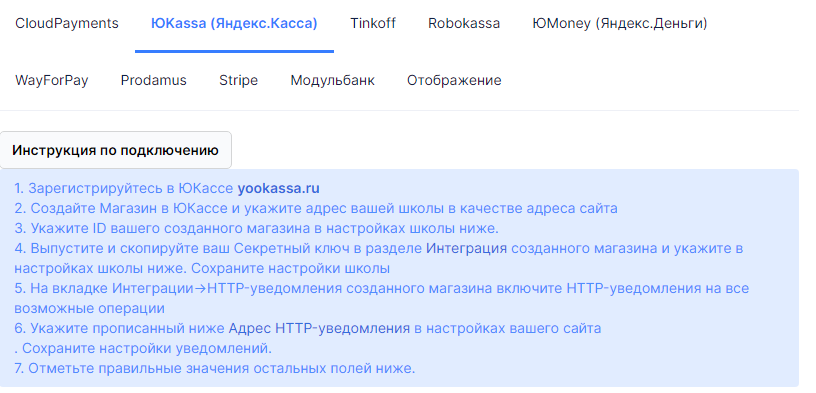
Task: Click the line Сохраните настройки уведомлений
Action: [x=143, y=348]
